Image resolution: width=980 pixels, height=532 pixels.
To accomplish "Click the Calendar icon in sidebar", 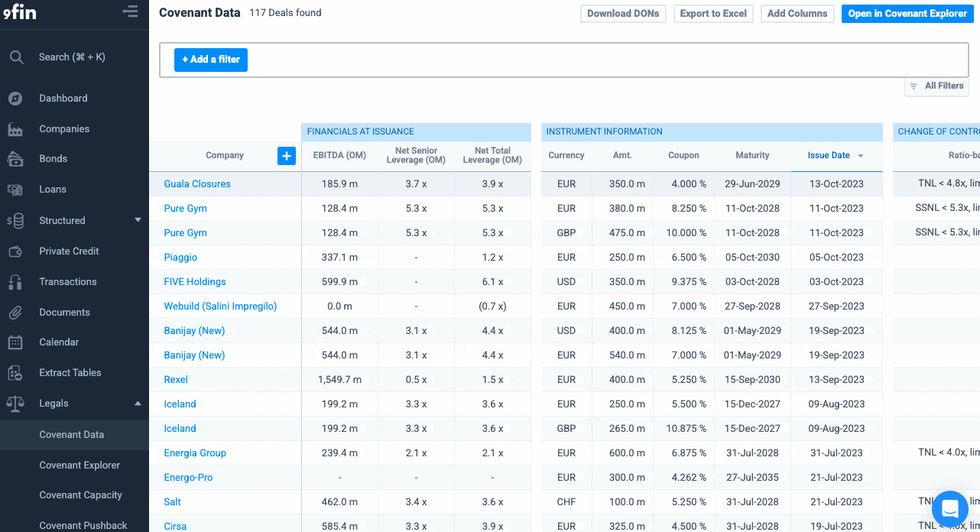I will pos(15,342).
